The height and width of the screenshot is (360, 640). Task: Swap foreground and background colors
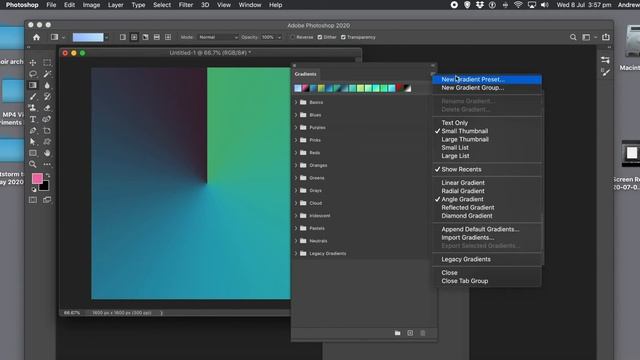(48, 175)
